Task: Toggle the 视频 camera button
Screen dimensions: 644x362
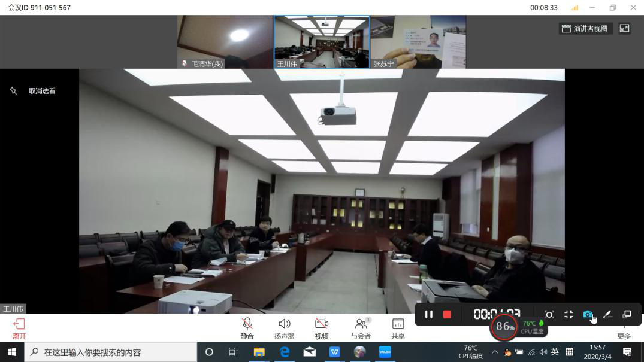Action: [322, 328]
